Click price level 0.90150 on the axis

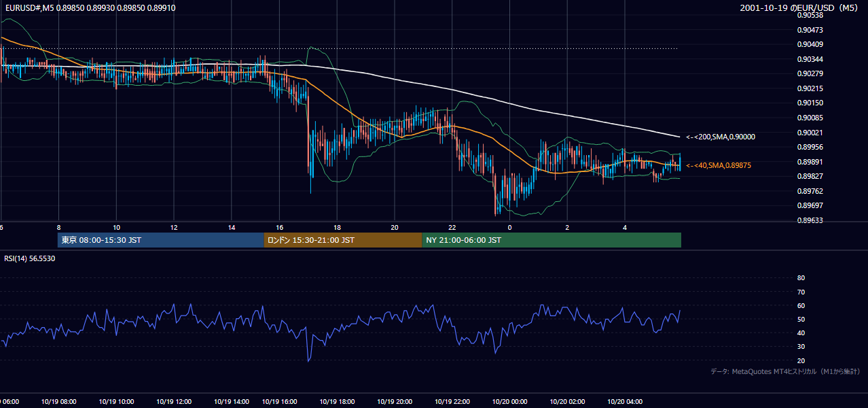810,103
